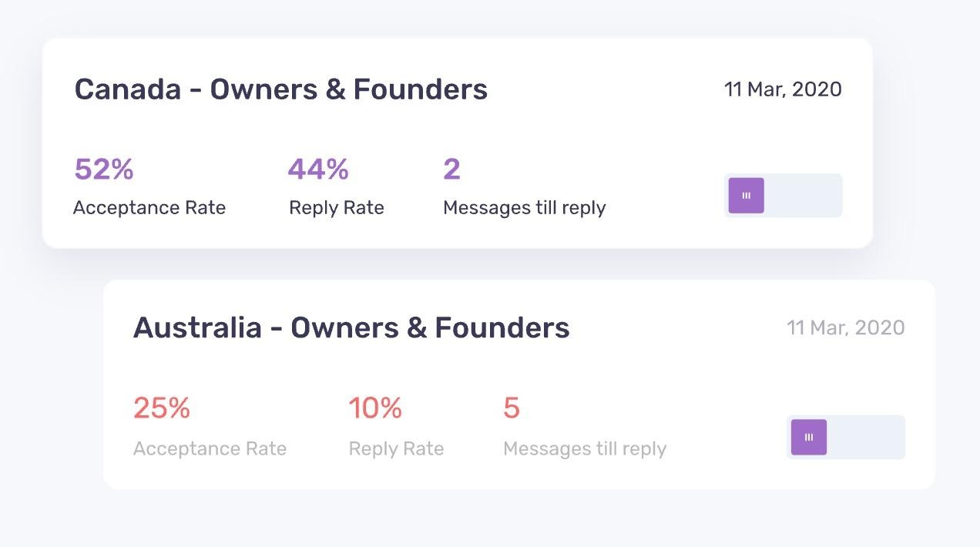
Task: Click the 11 Mar, 2020 date on Australia card
Action: (846, 327)
